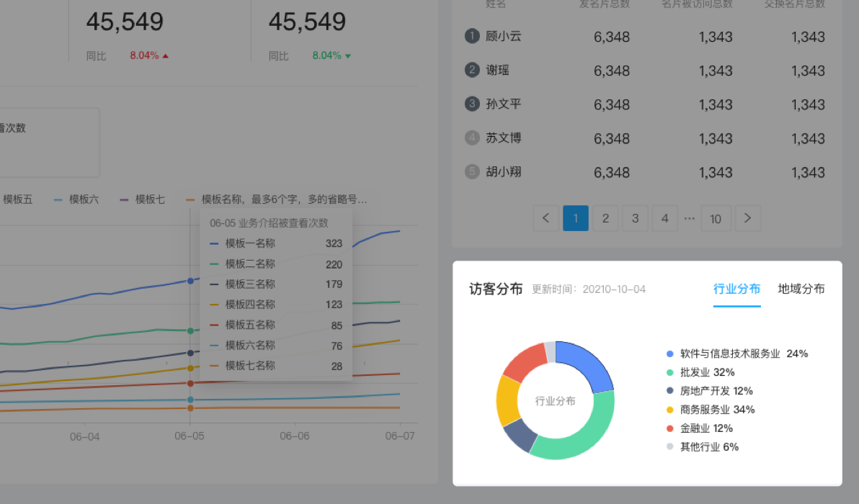The image size is (859, 504).
Task: Click the purple line marker for 模板七
Action: pyautogui.click(x=125, y=199)
